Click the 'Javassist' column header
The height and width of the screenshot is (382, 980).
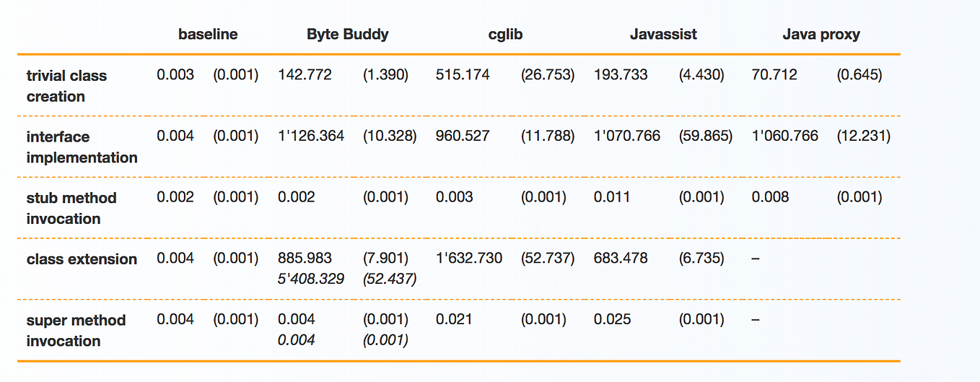663,34
